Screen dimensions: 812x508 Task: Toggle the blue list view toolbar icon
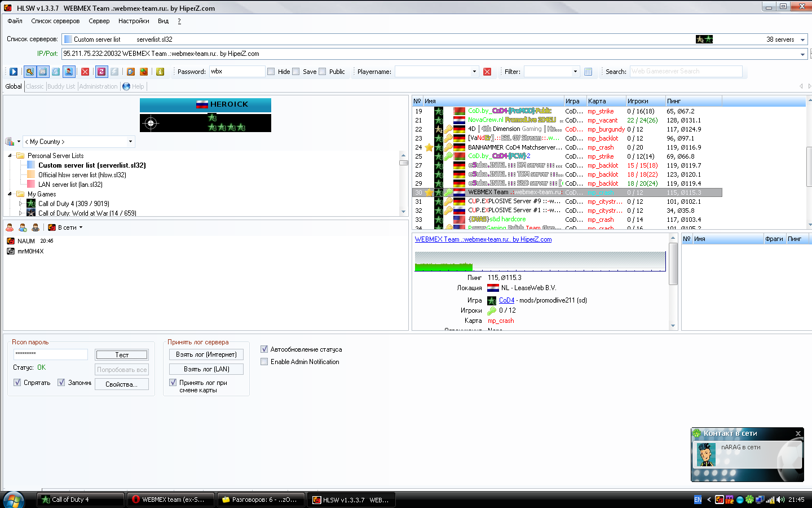pyautogui.click(x=42, y=72)
